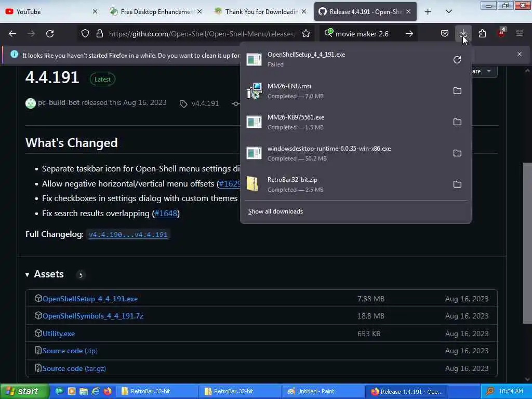Switch to Free Desktop Enhancement tab

coord(156,11)
